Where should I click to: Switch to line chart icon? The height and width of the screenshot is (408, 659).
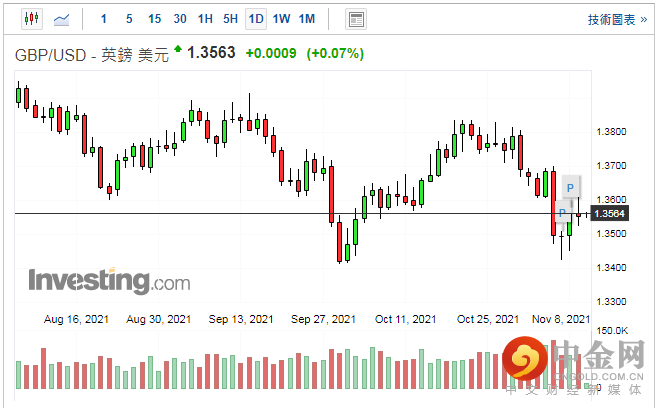point(61,19)
